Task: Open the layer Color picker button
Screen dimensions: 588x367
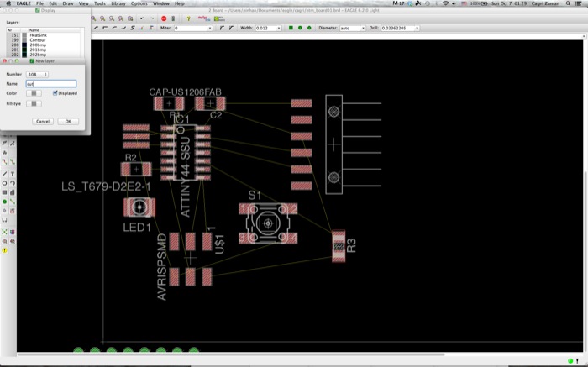Action: pos(34,93)
